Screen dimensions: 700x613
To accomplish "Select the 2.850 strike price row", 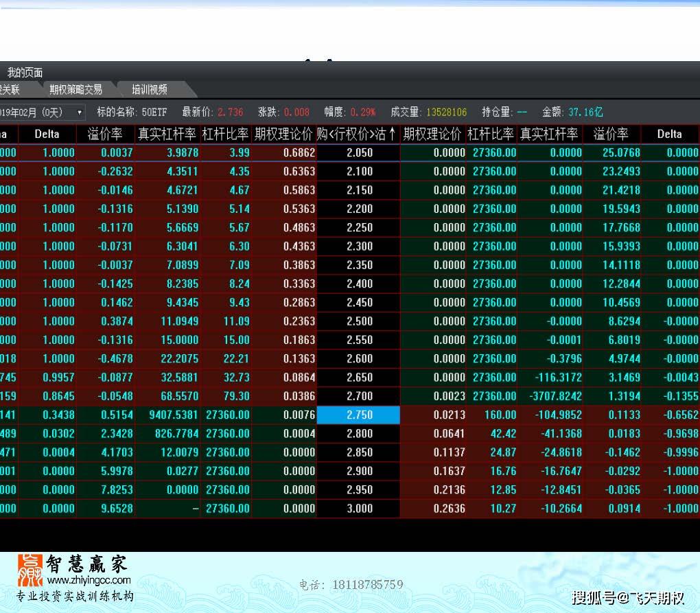I will click(358, 452).
